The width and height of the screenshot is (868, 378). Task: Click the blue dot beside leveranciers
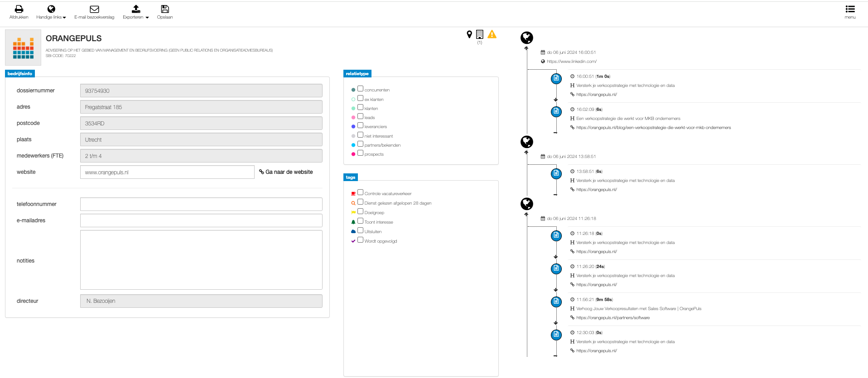click(353, 127)
